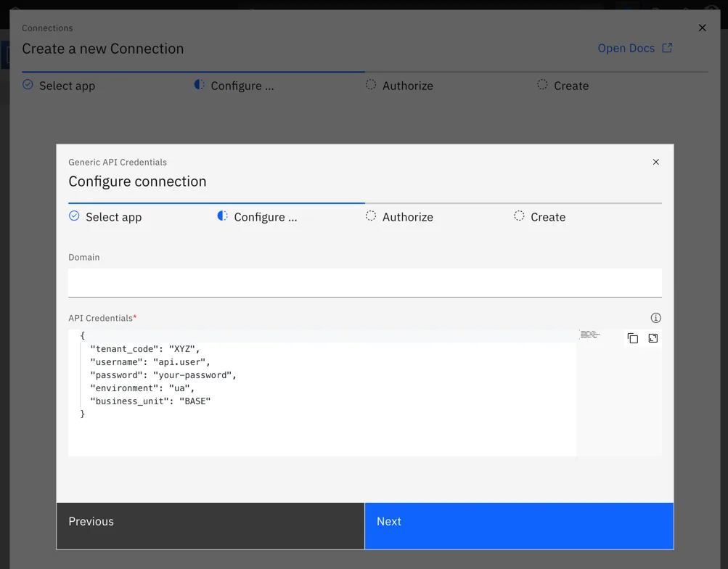Image resolution: width=728 pixels, height=569 pixels.
Task: Select the Configure step in inner dialog
Action: pyautogui.click(x=257, y=217)
